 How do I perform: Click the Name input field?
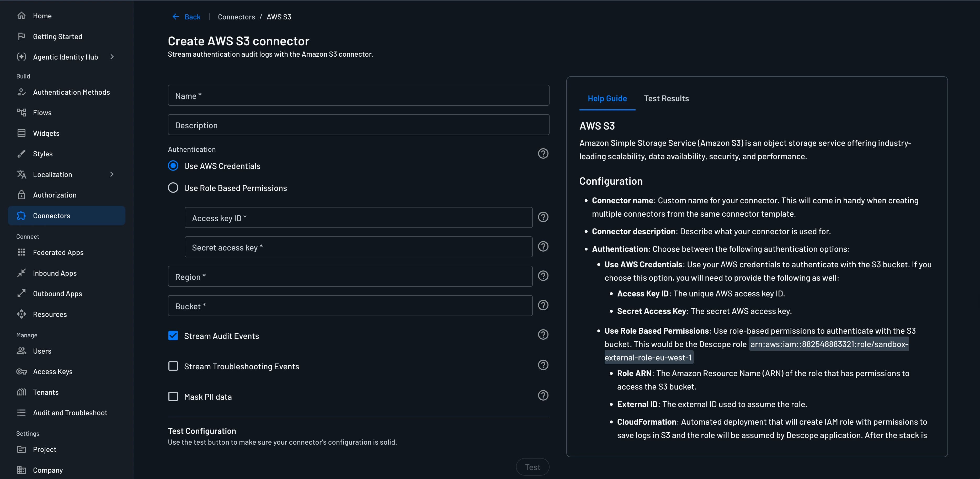[x=358, y=95]
